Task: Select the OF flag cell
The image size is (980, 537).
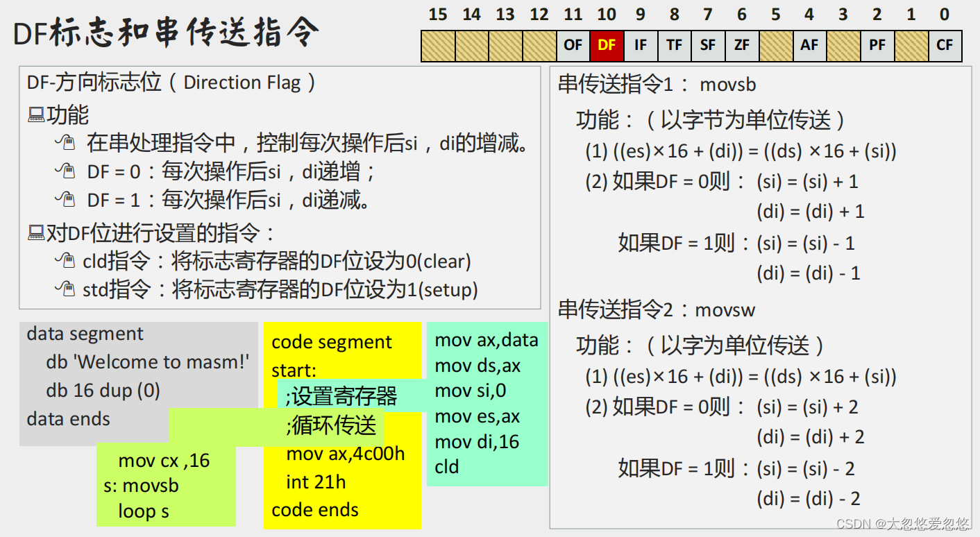Action: [573, 45]
